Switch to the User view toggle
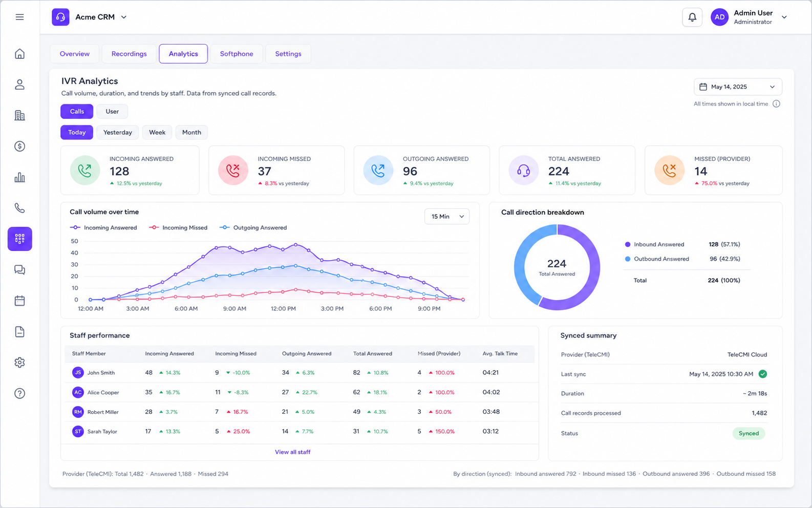The height and width of the screenshot is (508, 812). [x=112, y=111]
